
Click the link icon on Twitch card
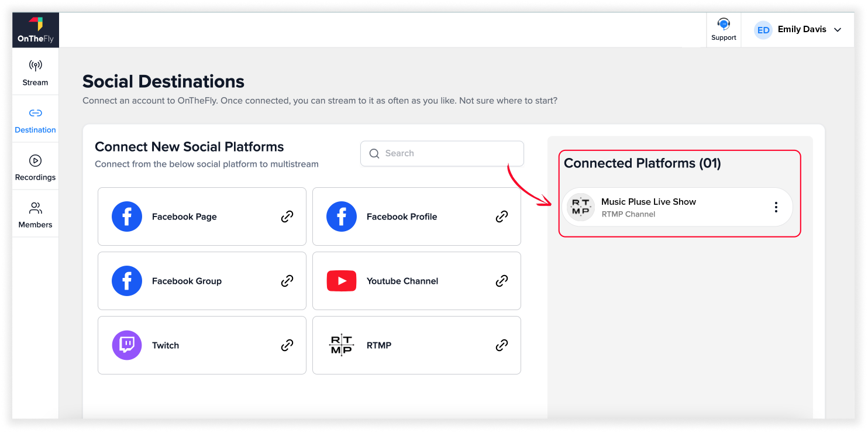point(287,345)
